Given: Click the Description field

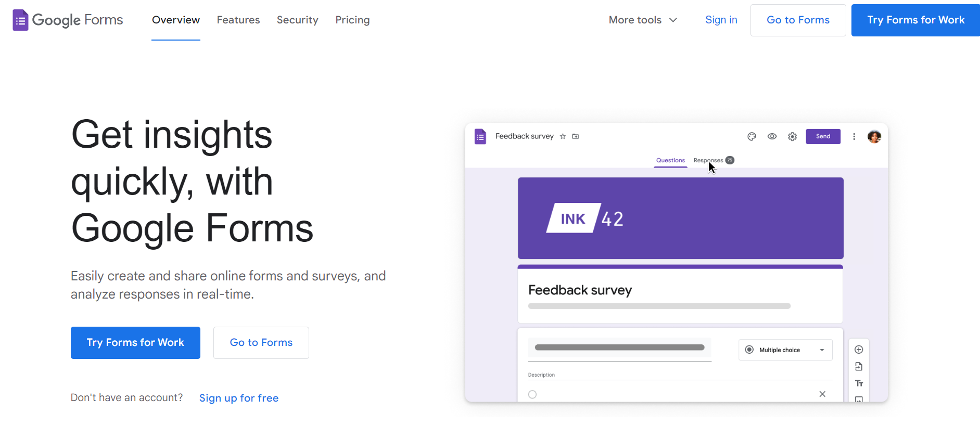Looking at the screenshot, I should [x=680, y=375].
